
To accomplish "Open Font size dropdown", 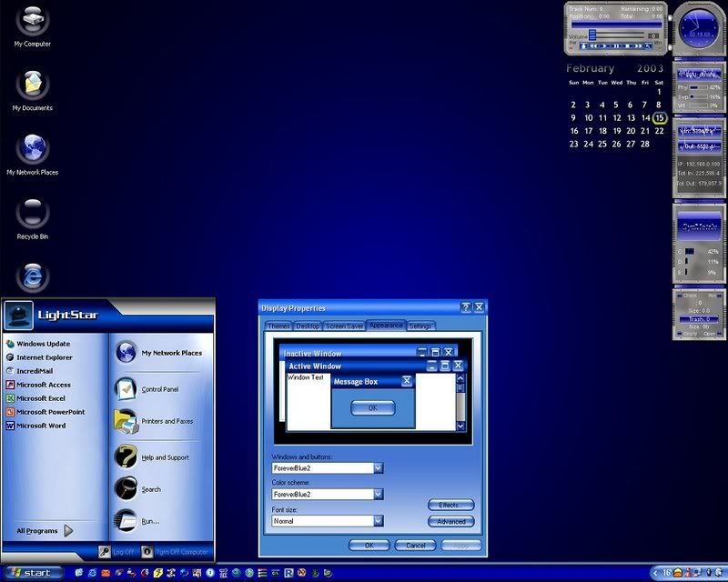I will pos(379,521).
